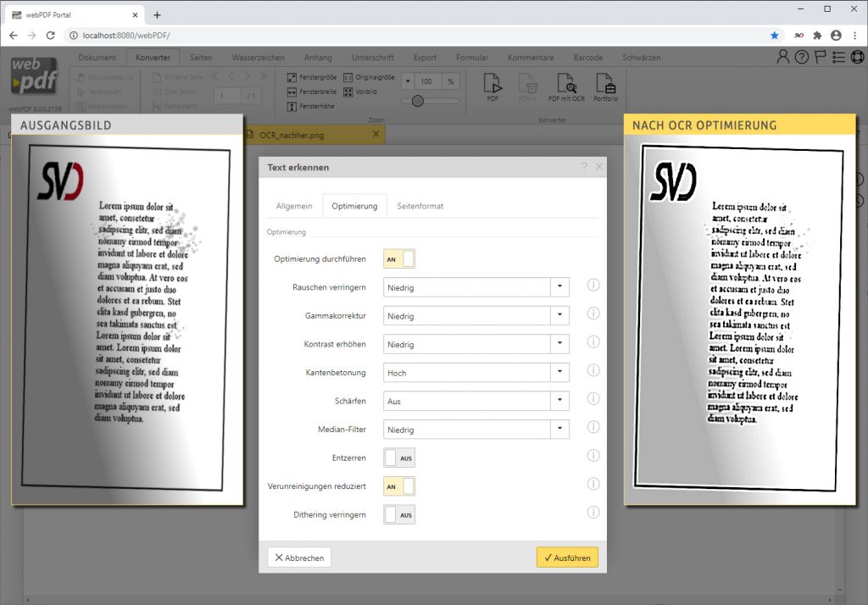
Task: Click the help question mark in ribbon
Action: [x=801, y=57]
